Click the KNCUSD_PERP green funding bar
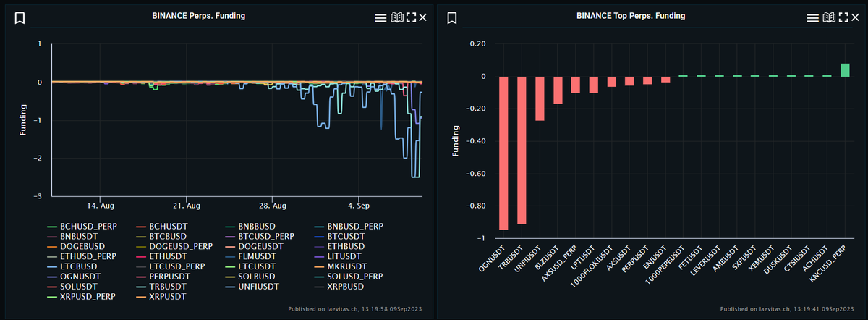This screenshot has width=868, height=320. pyautogui.click(x=845, y=70)
